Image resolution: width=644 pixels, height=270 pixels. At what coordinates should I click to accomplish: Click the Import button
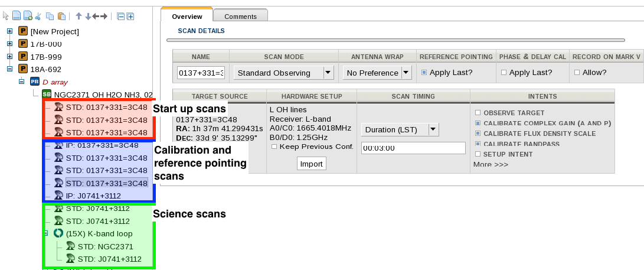311,164
